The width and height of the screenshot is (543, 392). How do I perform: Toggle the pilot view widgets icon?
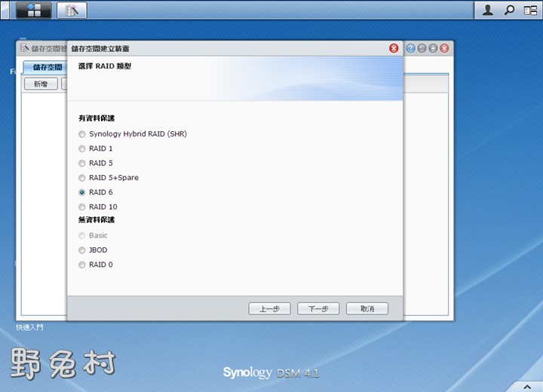tap(530, 11)
